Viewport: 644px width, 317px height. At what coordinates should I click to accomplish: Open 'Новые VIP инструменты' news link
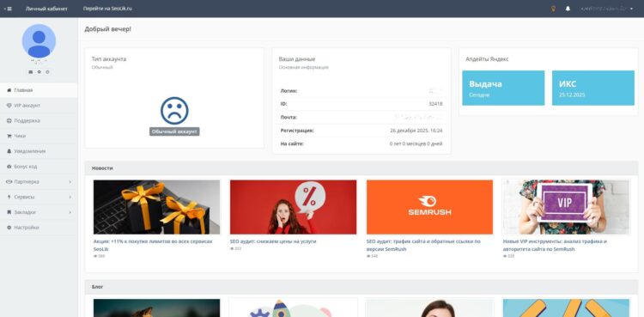coord(555,245)
